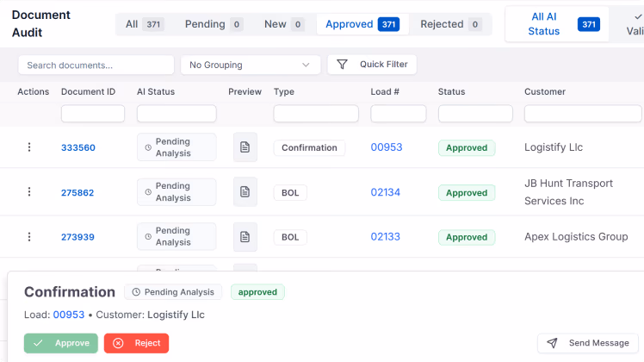The height and width of the screenshot is (362, 644).
Task: Click clock icon in detail panel Pending Analysis badge
Action: pos(136,292)
